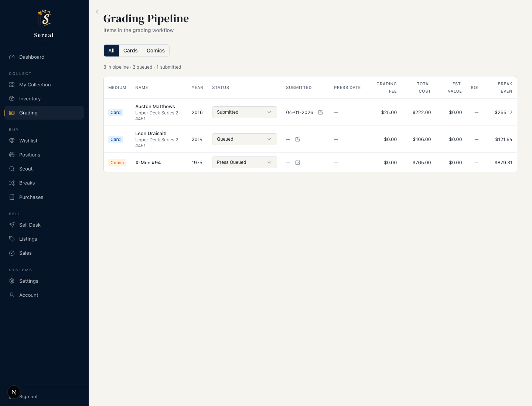
Task: Open status dropdown showing Press Queued
Action: point(245,162)
